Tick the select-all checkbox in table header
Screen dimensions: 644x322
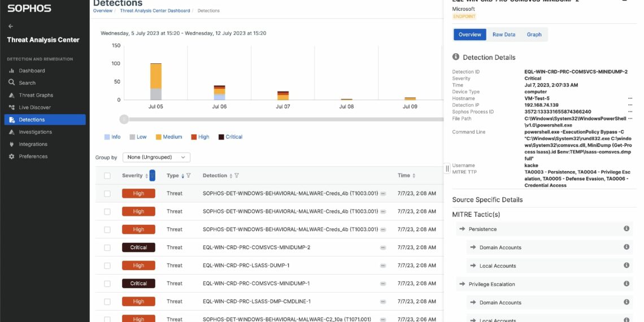pyautogui.click(x=107, y=176)
